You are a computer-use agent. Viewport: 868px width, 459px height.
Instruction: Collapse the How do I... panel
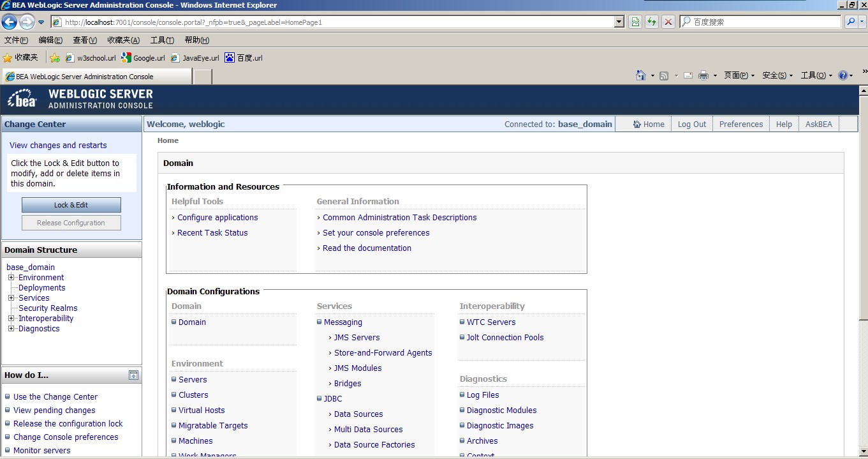tap(133, 375)
